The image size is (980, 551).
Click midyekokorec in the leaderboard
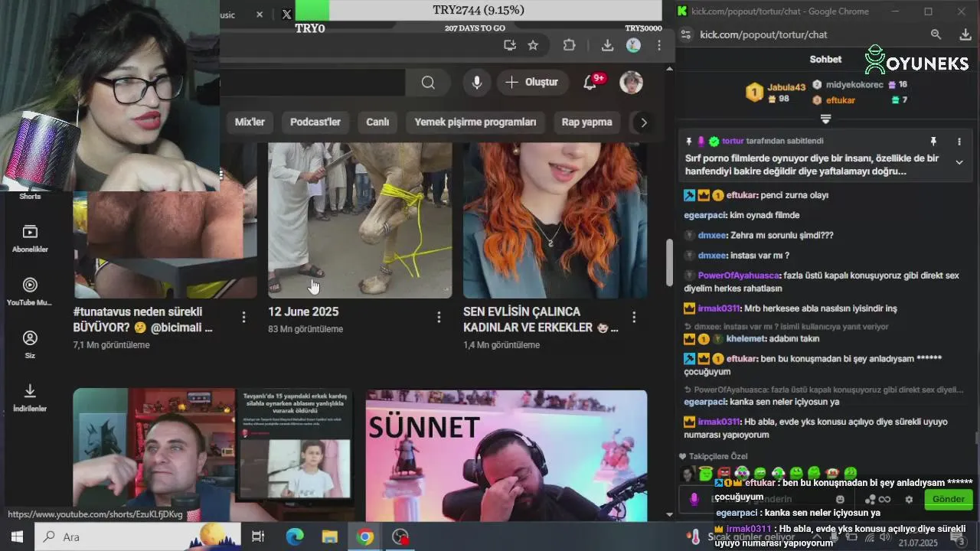click(854, 85)
